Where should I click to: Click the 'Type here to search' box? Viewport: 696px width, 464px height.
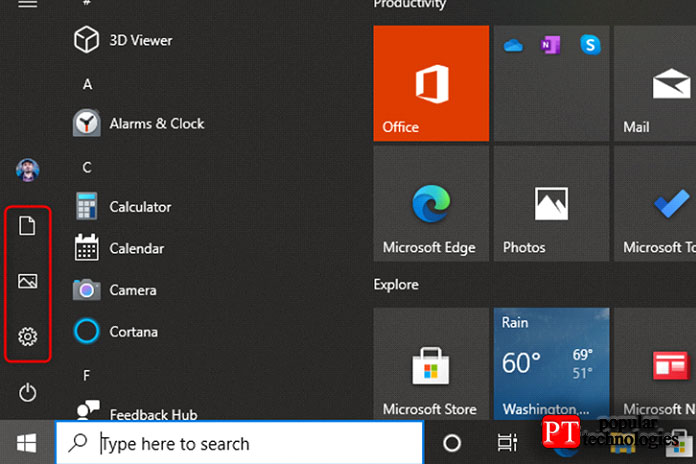(240, 443)
